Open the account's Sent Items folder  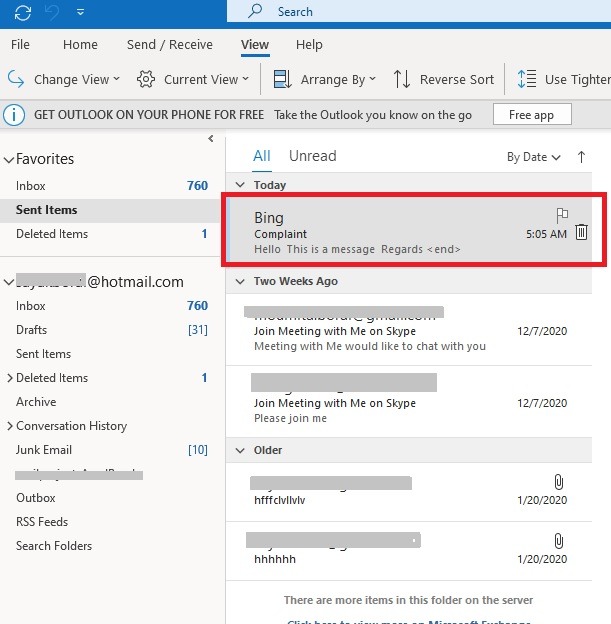[109, 354]
